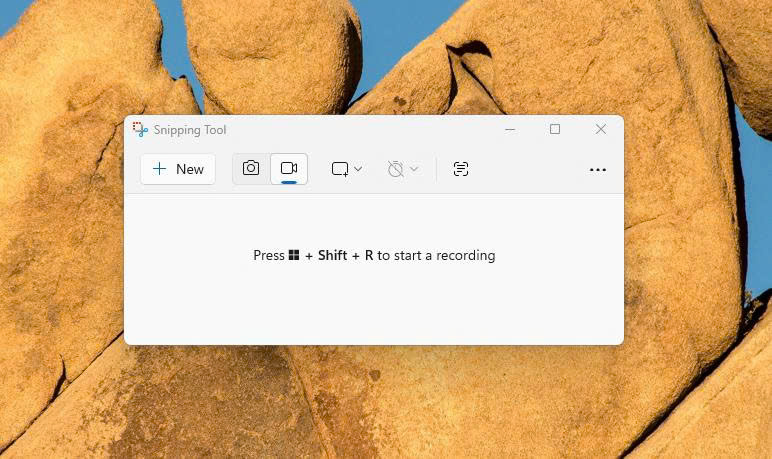Maximize the Snipping Tool window
772x459 pixels.
click(x=555, y=129)
